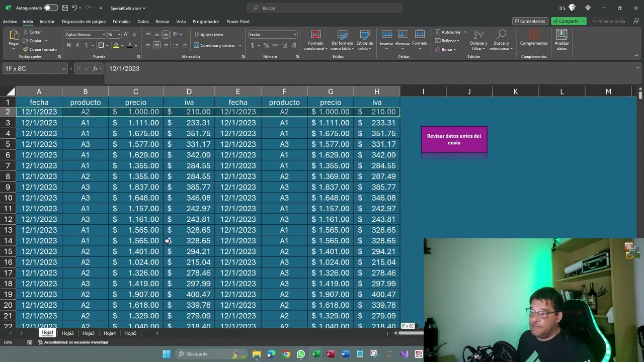The width and height of the screenshot is (644, 362).
Task: Click the Windows Start button
Action: pyautogui.click(x=166, y=354)
